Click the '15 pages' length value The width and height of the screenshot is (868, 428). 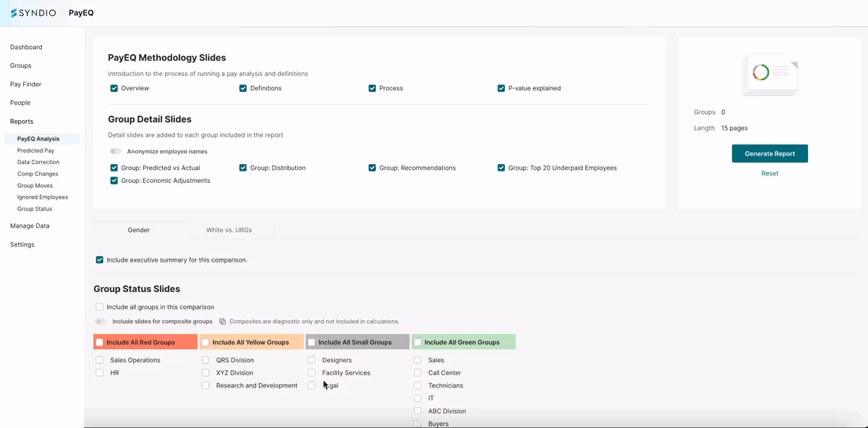click(734, 128)
